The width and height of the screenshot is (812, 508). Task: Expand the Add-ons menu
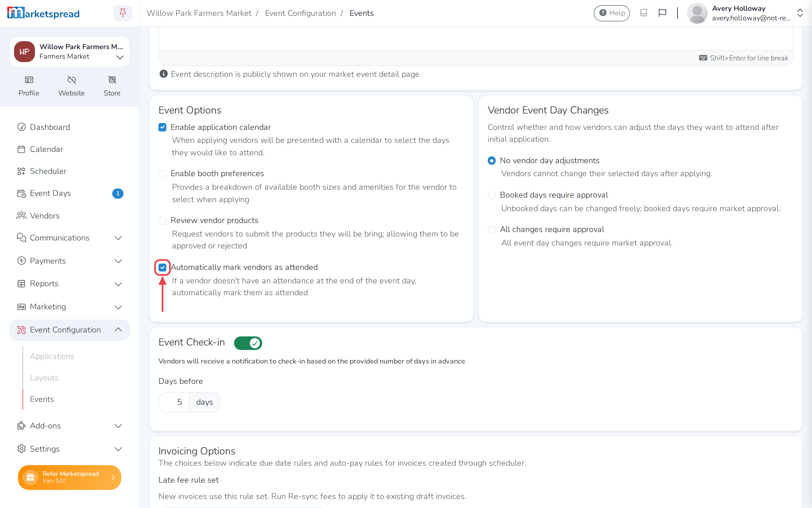pyautogui.click(x=69, y=426)
